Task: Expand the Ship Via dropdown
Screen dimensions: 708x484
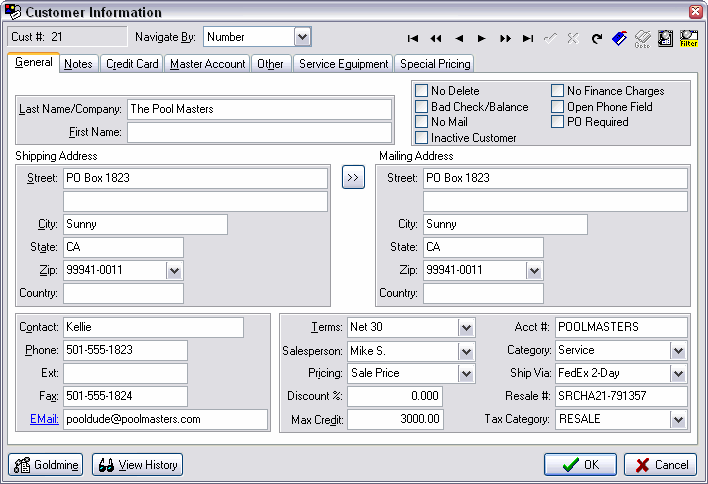Action: 678,374
